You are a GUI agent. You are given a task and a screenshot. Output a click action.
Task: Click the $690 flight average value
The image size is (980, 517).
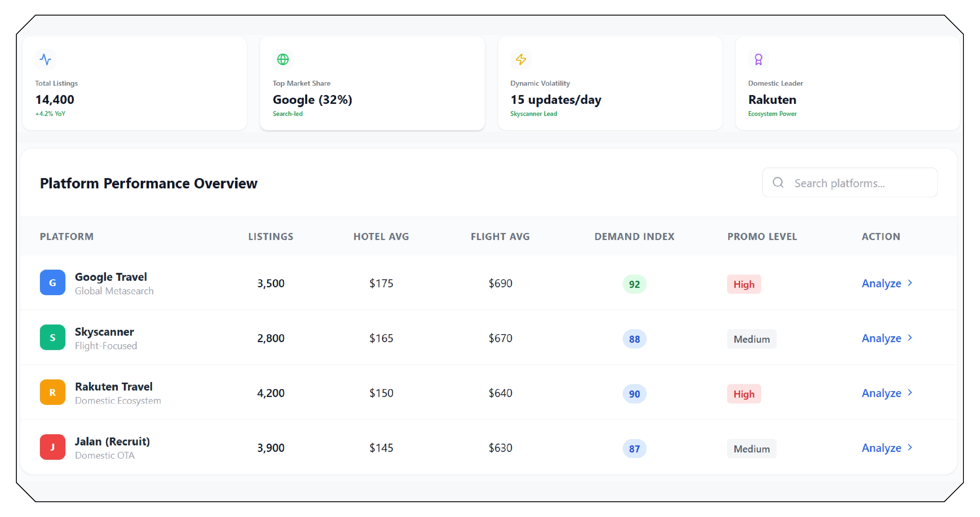[500, 283]
